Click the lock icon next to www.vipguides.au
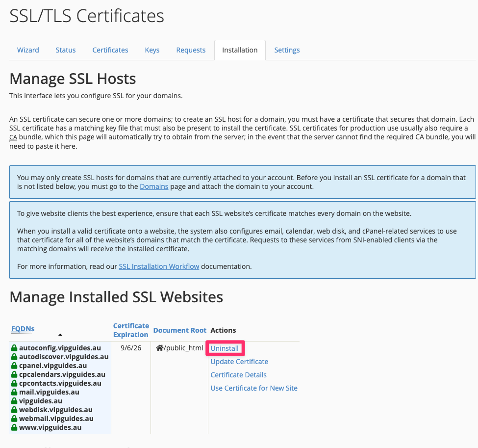Image resolution: width=478 pixels, height=448 pixels. coord(14,427)
